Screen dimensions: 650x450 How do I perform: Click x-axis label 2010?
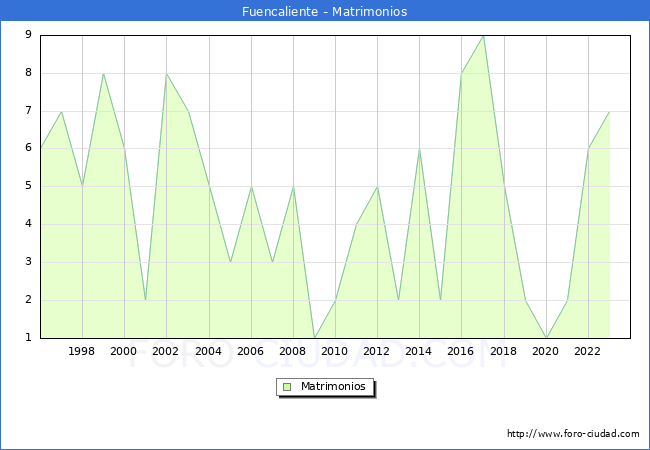335,351
